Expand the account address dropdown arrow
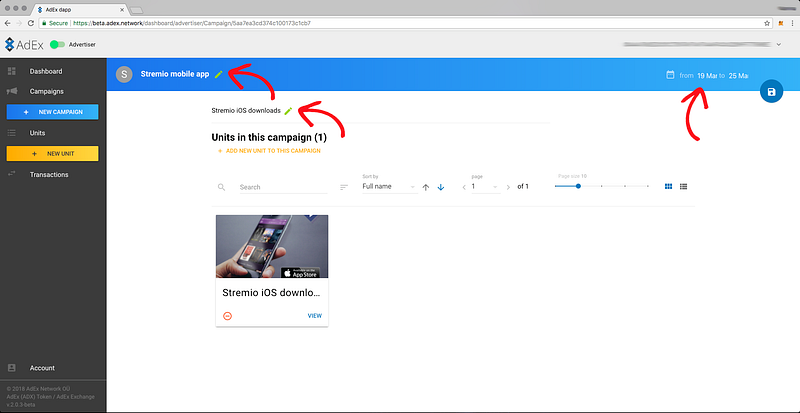This screenshot has height=413, width=800. [779, 44]
